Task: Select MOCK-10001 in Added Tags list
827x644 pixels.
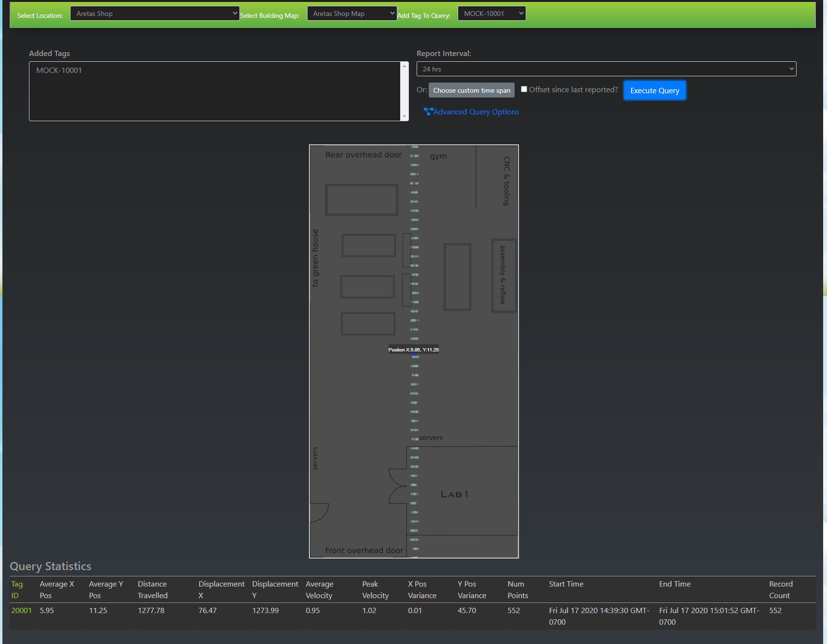Action: pyautogui.click(x=59, y=70)
